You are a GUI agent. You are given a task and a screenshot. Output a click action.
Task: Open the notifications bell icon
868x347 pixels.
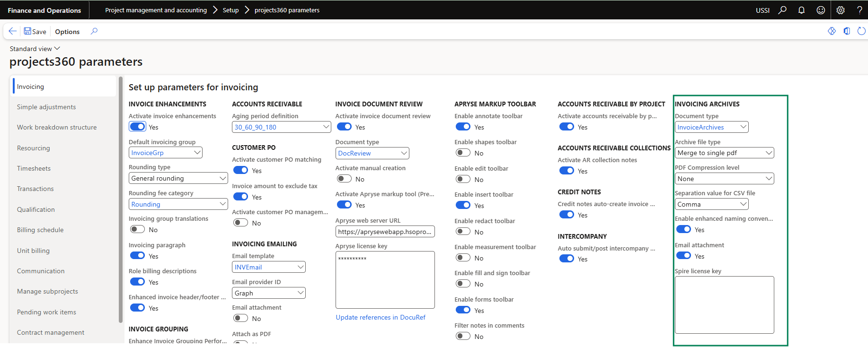[801, 10]
